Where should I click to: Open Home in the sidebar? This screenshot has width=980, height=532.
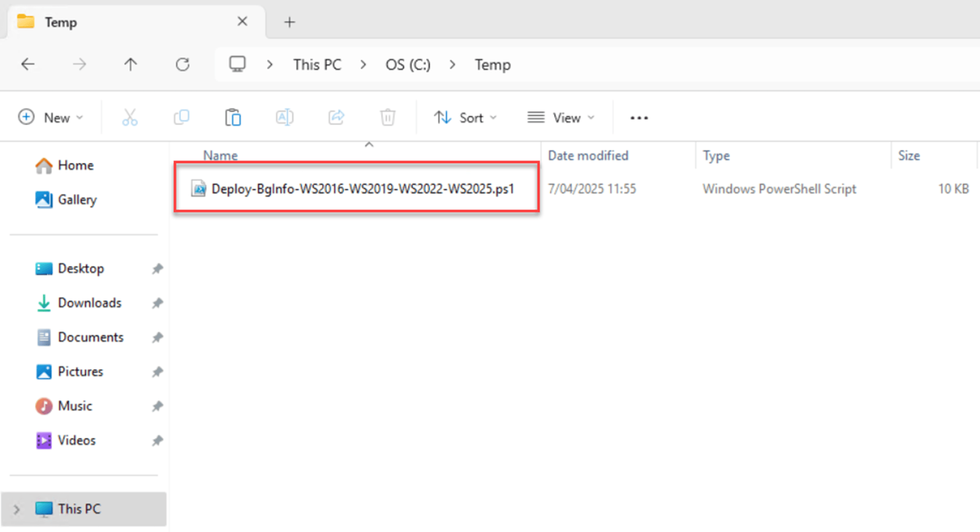point(64,166)
